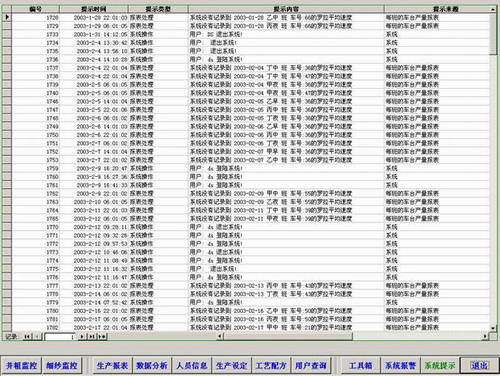Open the 工具箱 button

(x=360, y=366)
